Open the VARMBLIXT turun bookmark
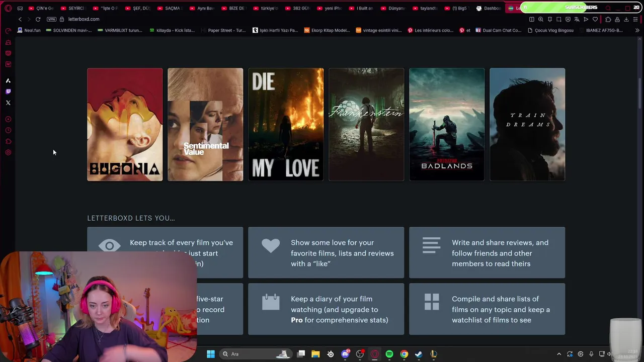Screen dimensions: 644x362 pyautogui.click(x=120, y=30)
